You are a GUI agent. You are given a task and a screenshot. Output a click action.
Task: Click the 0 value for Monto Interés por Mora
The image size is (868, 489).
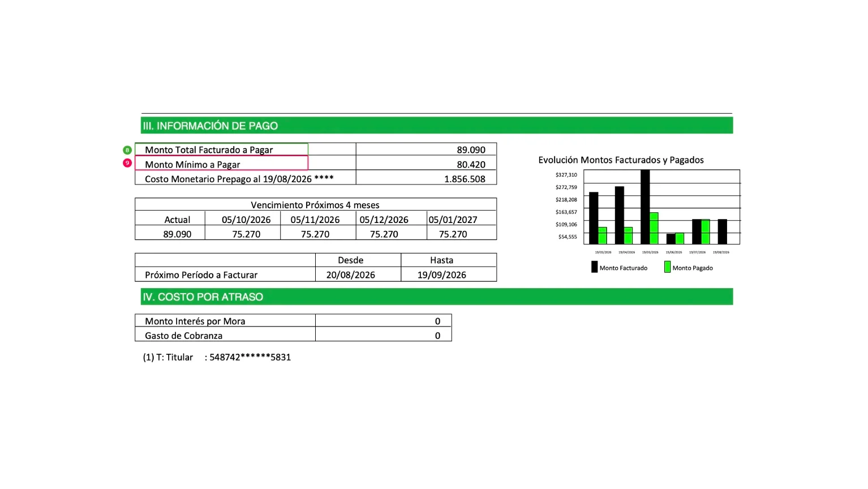(437, 321)
